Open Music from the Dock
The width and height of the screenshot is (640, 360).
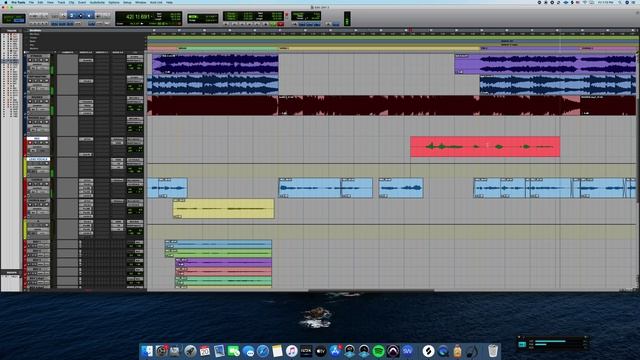pos(292,351)
